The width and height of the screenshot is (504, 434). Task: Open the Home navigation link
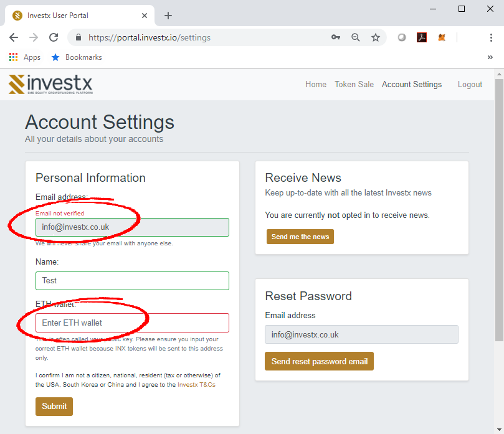[316, 85]
